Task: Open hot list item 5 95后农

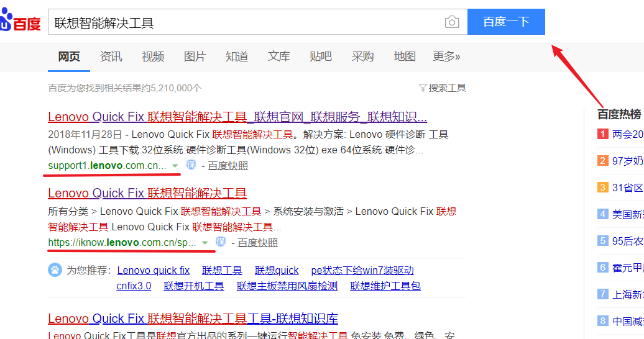Action: pyautogui.click(x=620, y=241)
